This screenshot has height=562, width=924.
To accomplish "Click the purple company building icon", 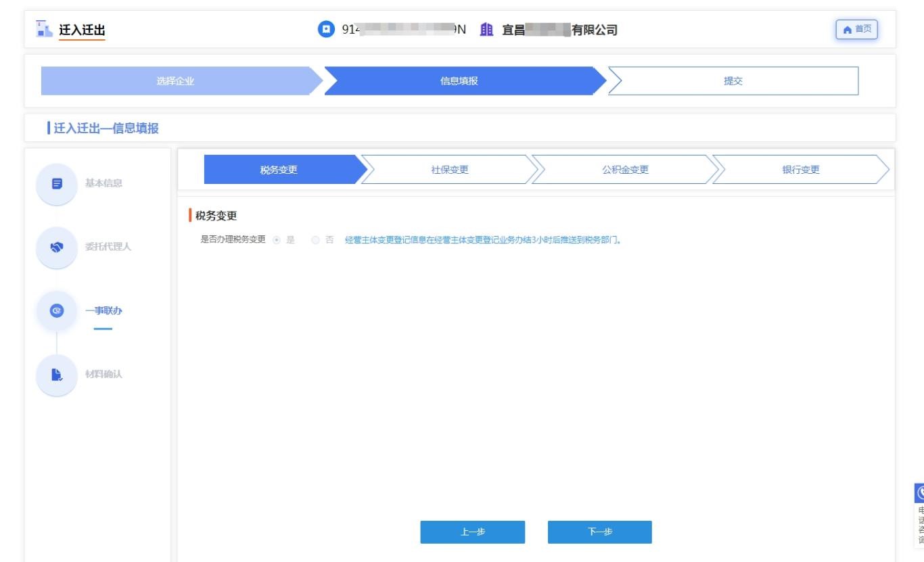I will point(487,30).
